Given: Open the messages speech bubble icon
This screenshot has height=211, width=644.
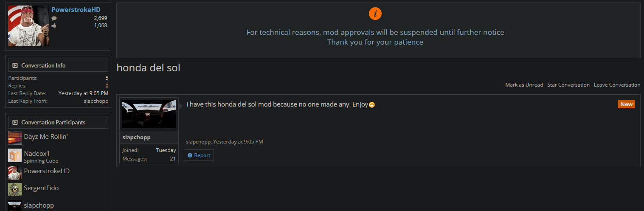Looking at the screenshot, I should [x=54, y=18].
